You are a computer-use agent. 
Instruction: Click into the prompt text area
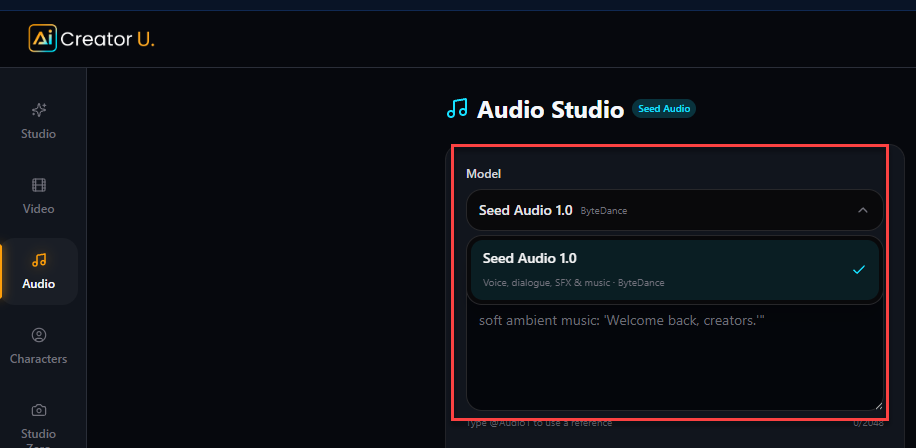point(674,356)
